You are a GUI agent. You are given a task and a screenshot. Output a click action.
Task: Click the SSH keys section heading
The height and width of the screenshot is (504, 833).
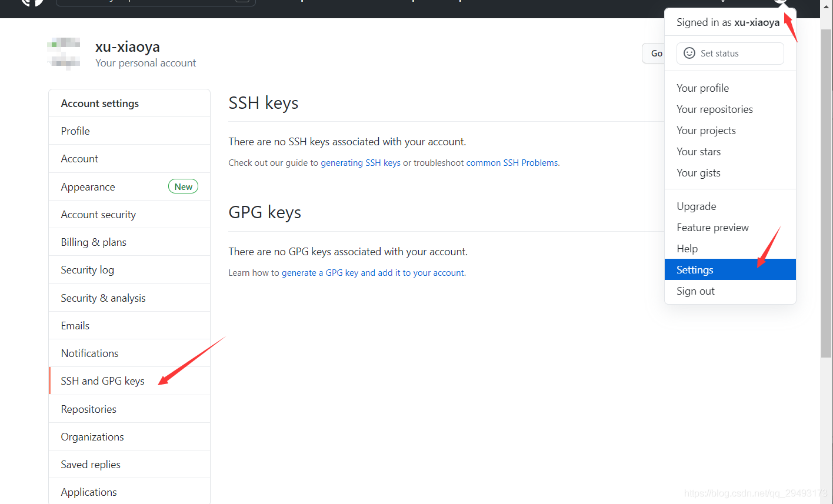pos(264,103)
